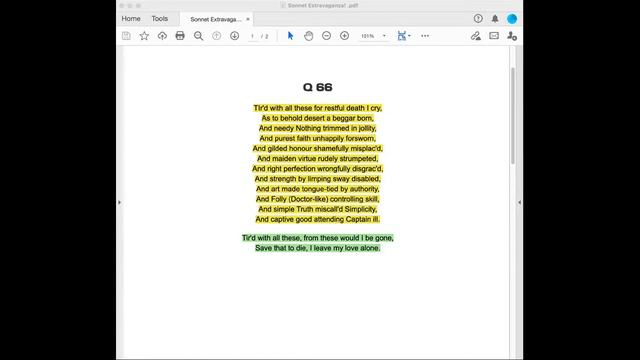Close the Sonnet Extravaganza tab

248,19
